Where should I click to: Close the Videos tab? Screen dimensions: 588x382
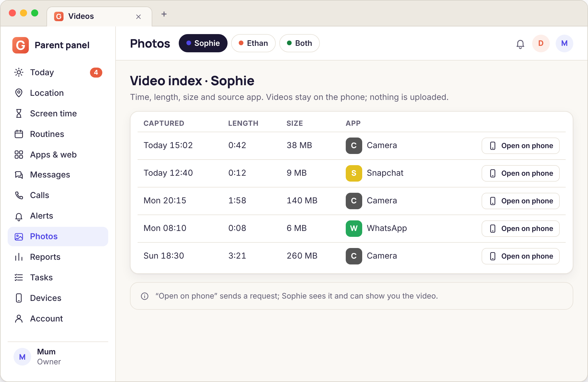click(138, 17)
